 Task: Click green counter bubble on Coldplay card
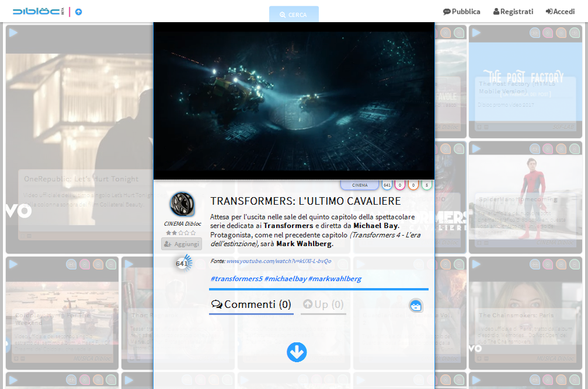(111, 264)
